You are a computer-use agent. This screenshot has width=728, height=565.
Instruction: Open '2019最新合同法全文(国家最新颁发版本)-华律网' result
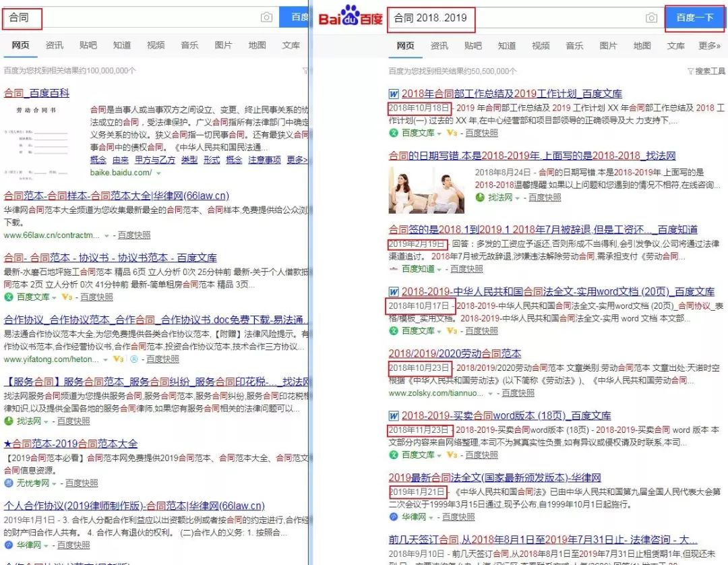point(495,478)
